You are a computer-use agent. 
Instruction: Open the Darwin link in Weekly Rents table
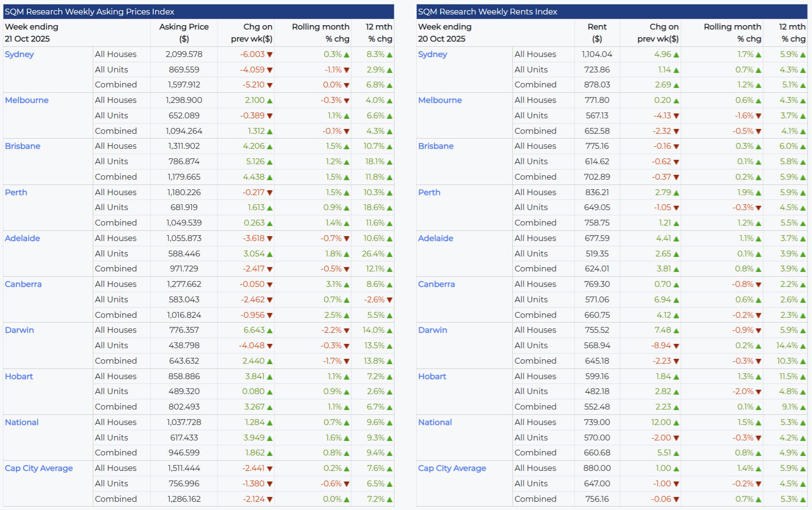433,330
